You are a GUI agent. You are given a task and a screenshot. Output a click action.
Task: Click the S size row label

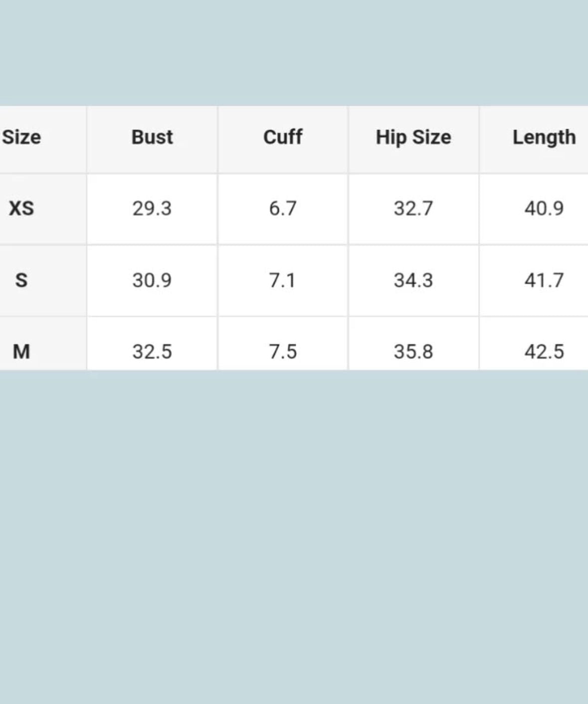click(x=21, y=280)
